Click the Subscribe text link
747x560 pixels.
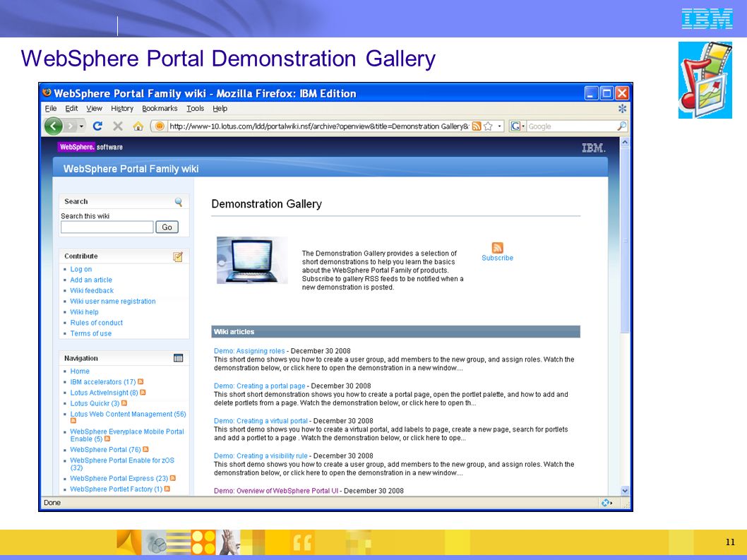coord(497,258)
